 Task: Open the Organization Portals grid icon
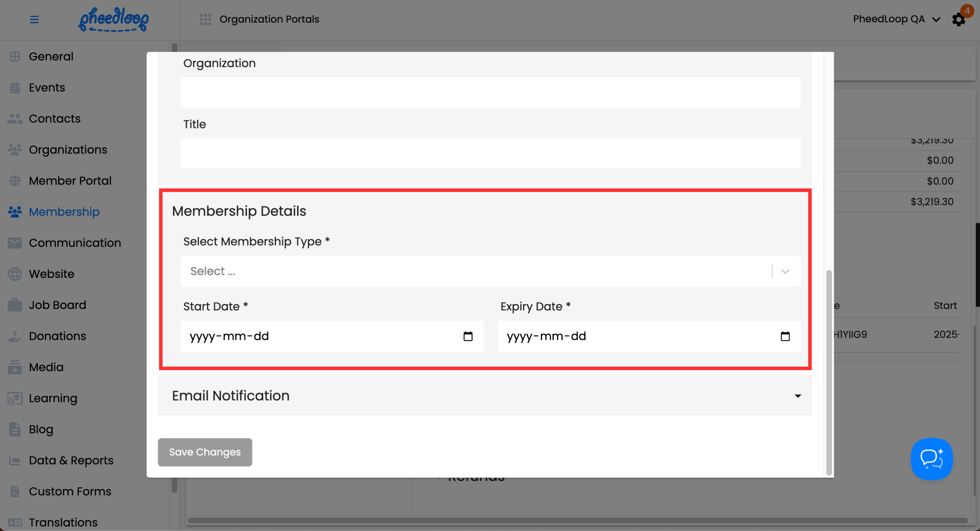(205, 19)
